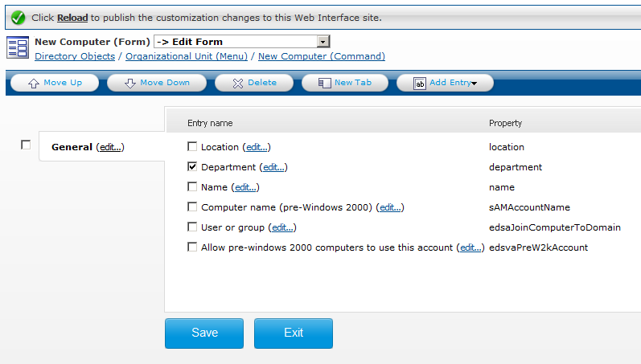Expand the Add Entry dropdown arrow
Screen dimensions: 641x364
coord(475,84)
